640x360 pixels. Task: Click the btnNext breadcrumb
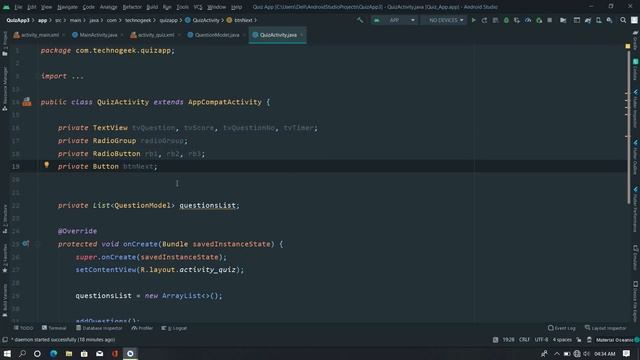240,20
